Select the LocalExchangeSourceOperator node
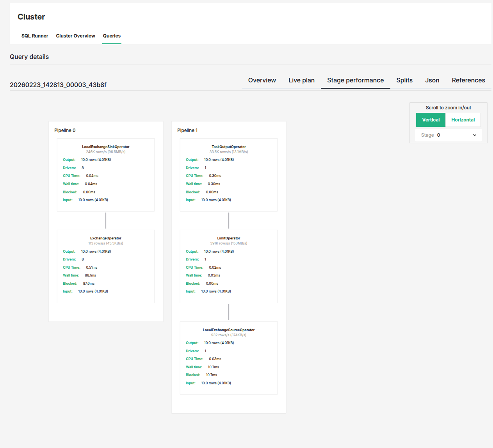Viewport: 493px width, 448px height. tap(228, 357)
